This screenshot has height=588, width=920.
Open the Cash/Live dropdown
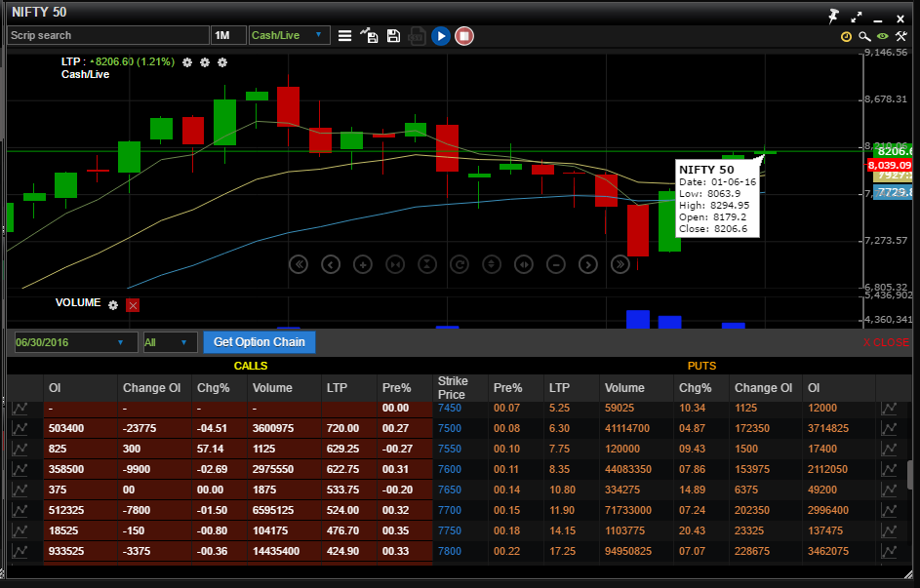pyautogui.click(x=289, y=35)
